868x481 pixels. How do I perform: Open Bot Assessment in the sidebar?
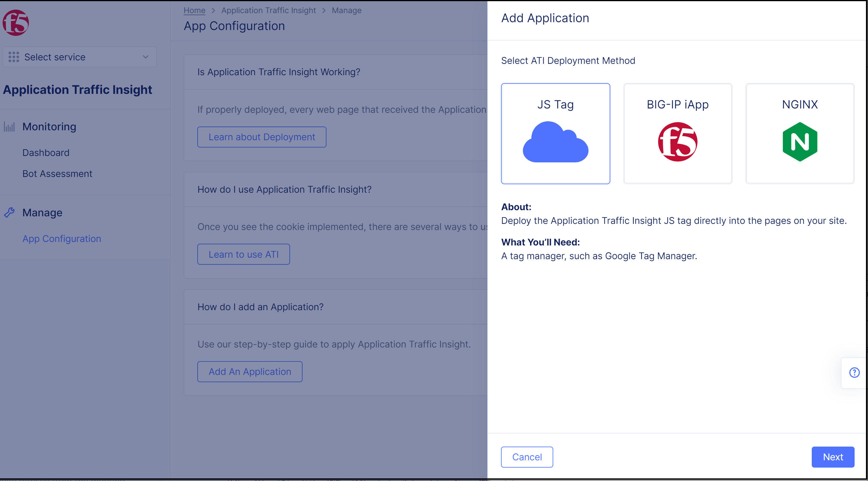tap(57, 173)
